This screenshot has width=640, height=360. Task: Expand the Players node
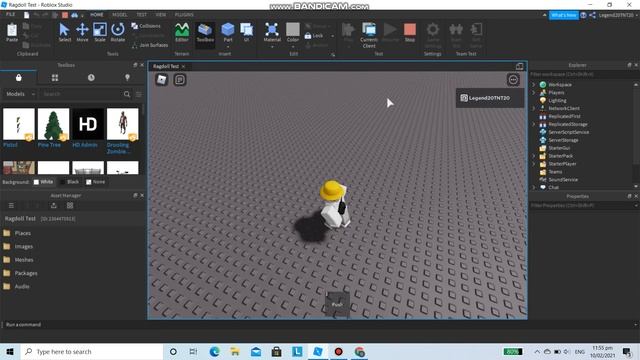pos(533,93)
